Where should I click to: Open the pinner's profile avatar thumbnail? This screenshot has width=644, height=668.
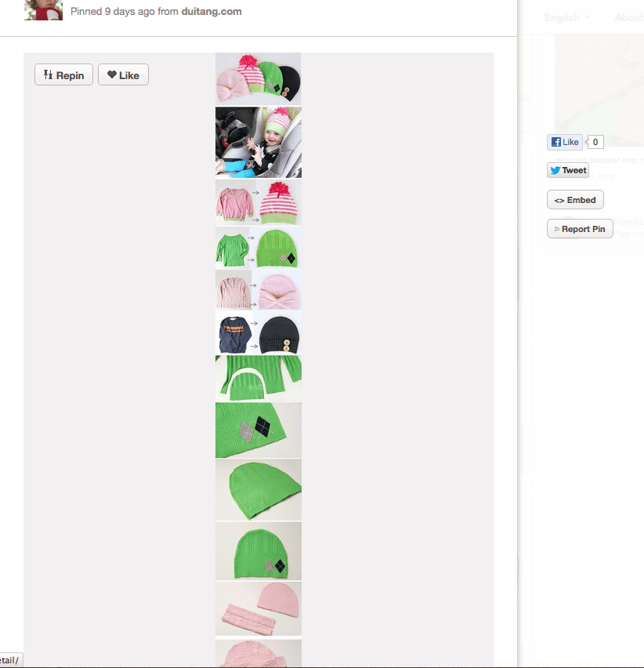click(43, 9)
